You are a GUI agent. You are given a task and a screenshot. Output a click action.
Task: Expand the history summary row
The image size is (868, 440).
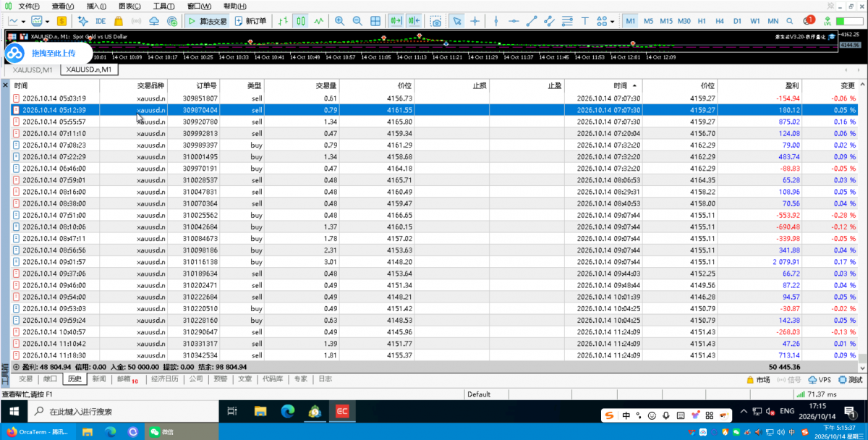tap(17, 367)
